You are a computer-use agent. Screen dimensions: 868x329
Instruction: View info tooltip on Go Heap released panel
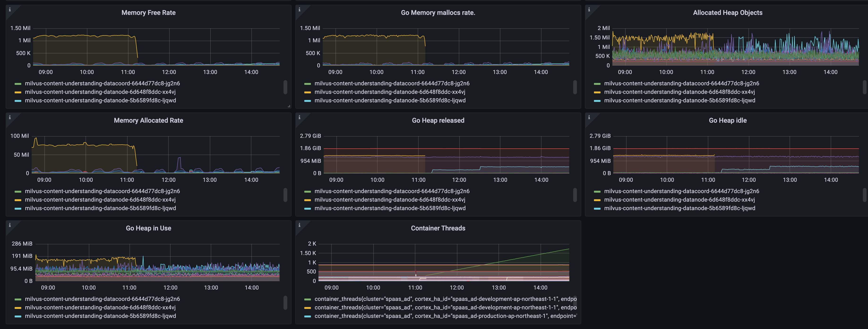pos(300,117)
